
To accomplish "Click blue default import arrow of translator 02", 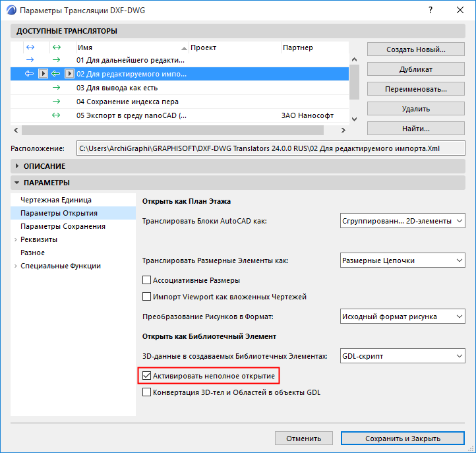I will point(29,73).
